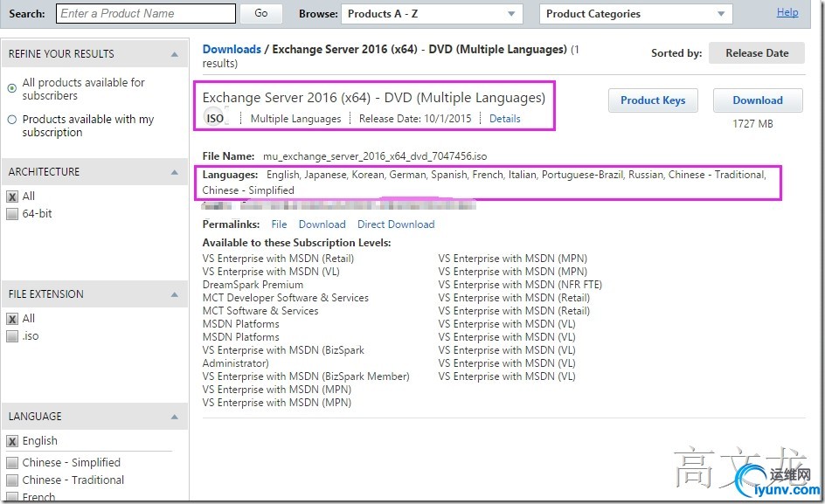Click the Exchange Server 2016 (x64) product title
Viewport: 825px width, 504px height.
coord(373,98)
